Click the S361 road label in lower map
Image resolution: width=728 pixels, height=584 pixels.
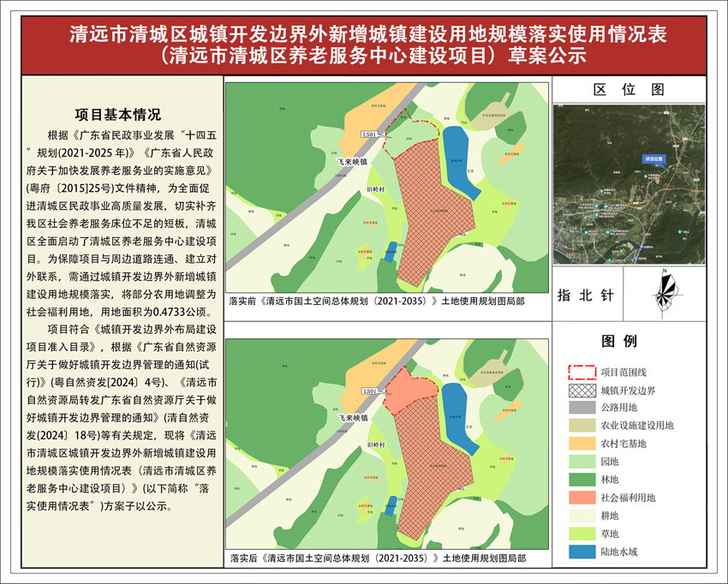click(369, 391)
